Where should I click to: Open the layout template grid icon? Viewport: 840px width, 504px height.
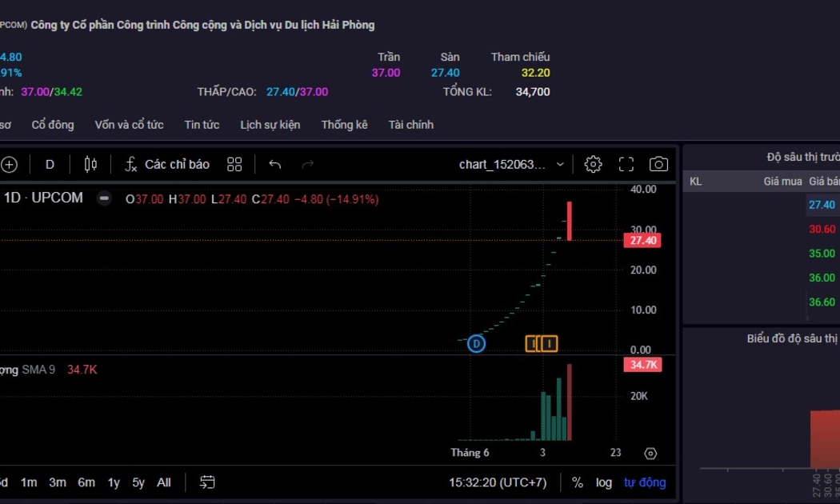(234, 164)
